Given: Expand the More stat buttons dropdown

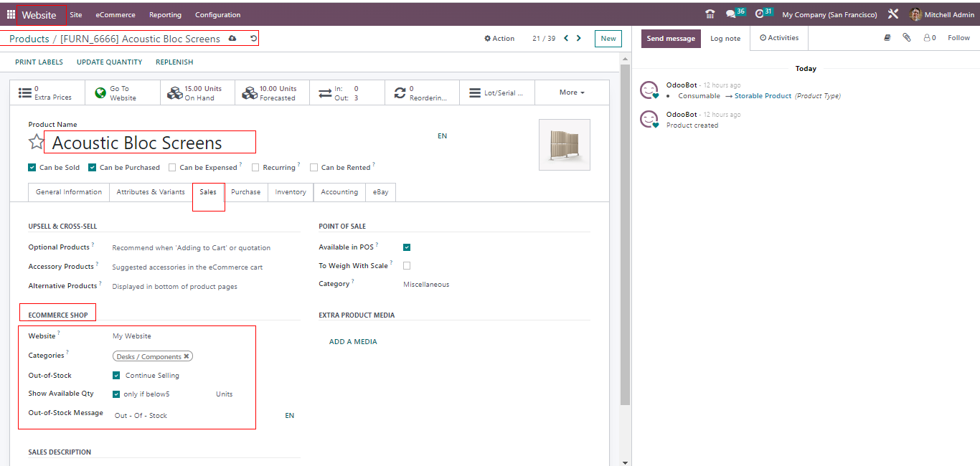Looking at the screenshot, I should pyautogui.click(x=572, y=92).
